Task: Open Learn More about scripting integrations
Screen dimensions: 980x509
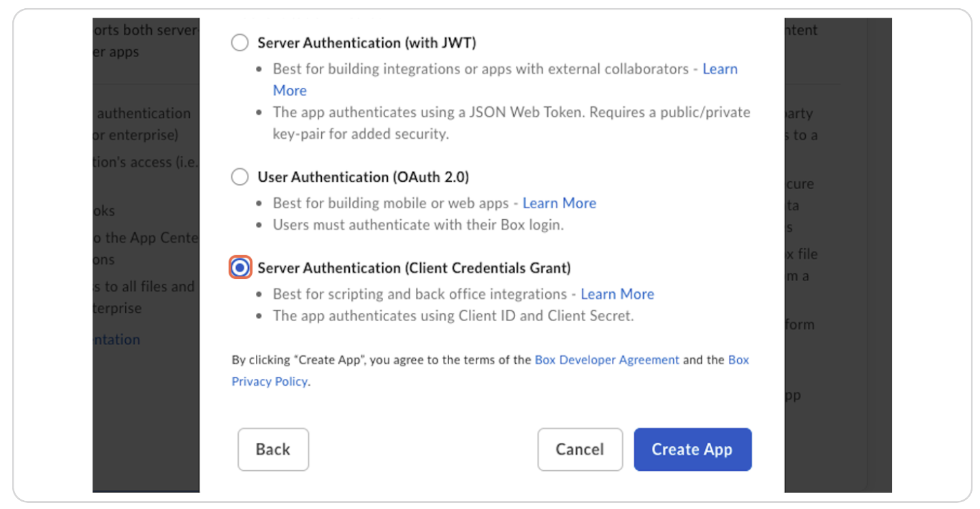Action: [x=617, y=294]
